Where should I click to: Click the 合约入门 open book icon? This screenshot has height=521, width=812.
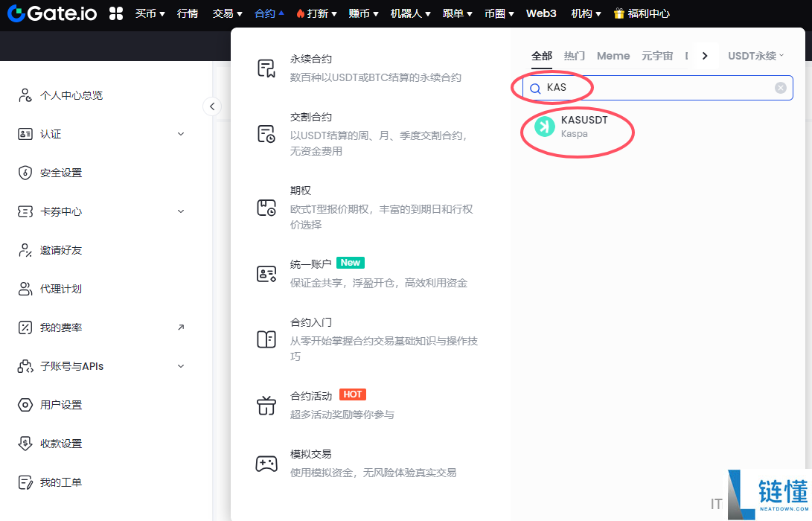[x=266, y=339]
